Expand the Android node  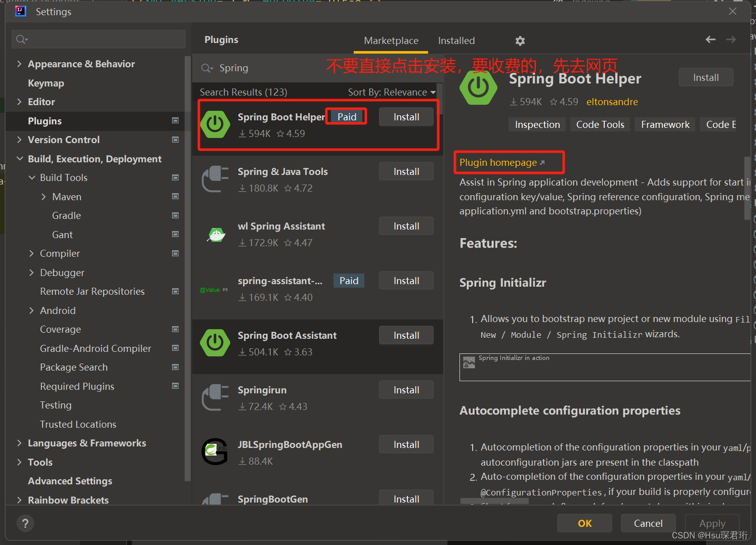[x=31, y=310]
